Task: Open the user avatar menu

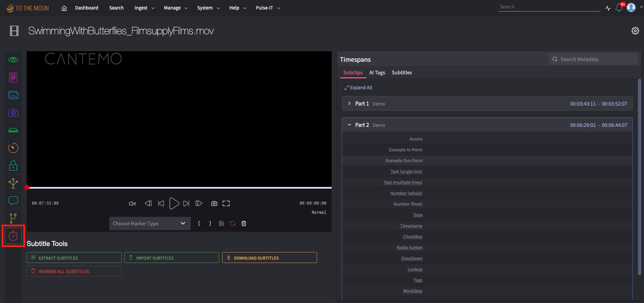Action: pyautogui.click(x=631, y=7)
